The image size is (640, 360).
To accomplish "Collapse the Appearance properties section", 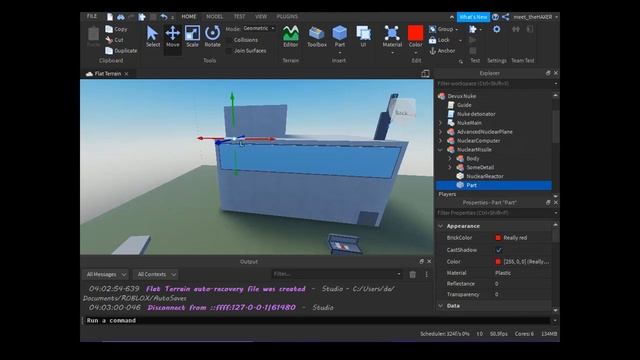I will tap(440, 226).
